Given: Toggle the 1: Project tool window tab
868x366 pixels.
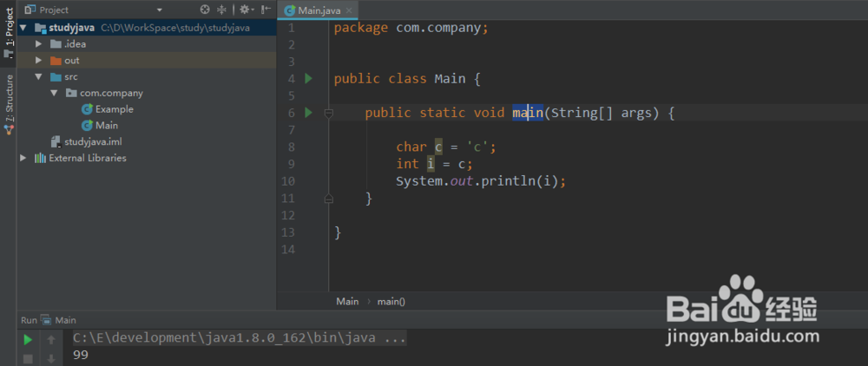Looking at the screenshot, I should click(x=9, y=33).
